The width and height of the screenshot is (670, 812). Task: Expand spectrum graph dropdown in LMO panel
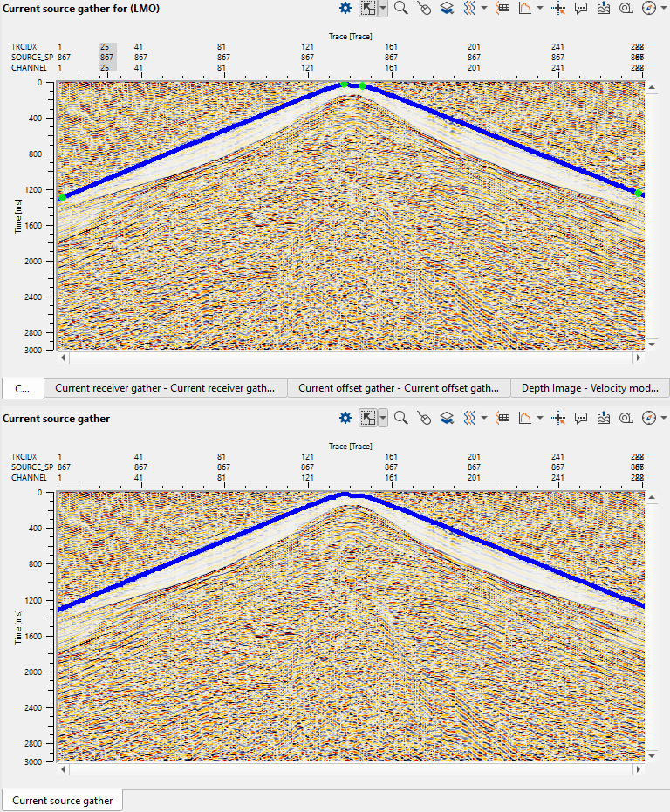(x=539, y=9)
